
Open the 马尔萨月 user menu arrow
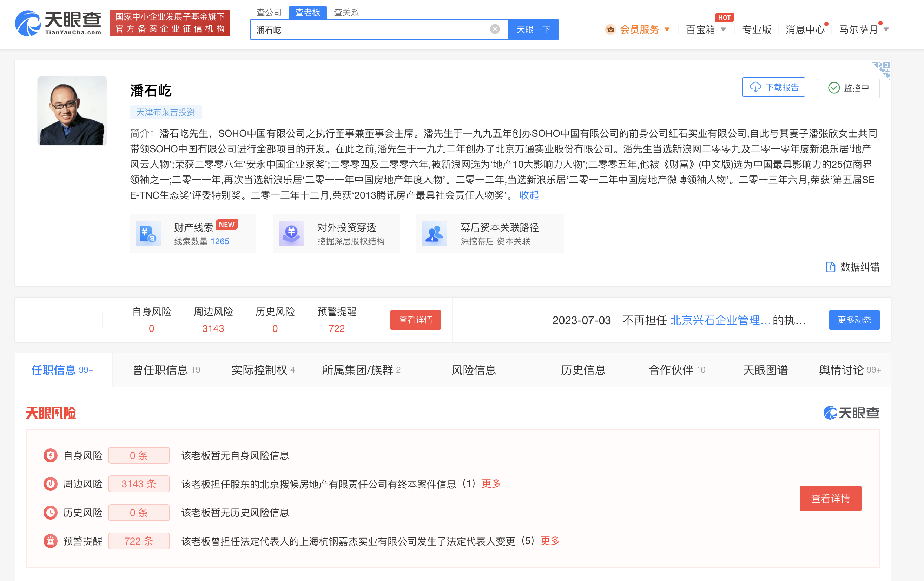pyautogui.click(x=886, y=29)
